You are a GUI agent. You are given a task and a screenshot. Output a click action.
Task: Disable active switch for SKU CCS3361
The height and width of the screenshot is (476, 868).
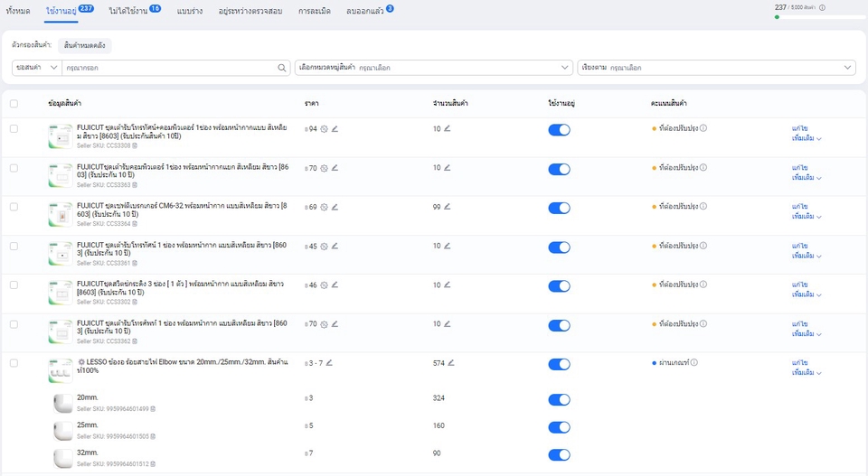pos(559,247)
